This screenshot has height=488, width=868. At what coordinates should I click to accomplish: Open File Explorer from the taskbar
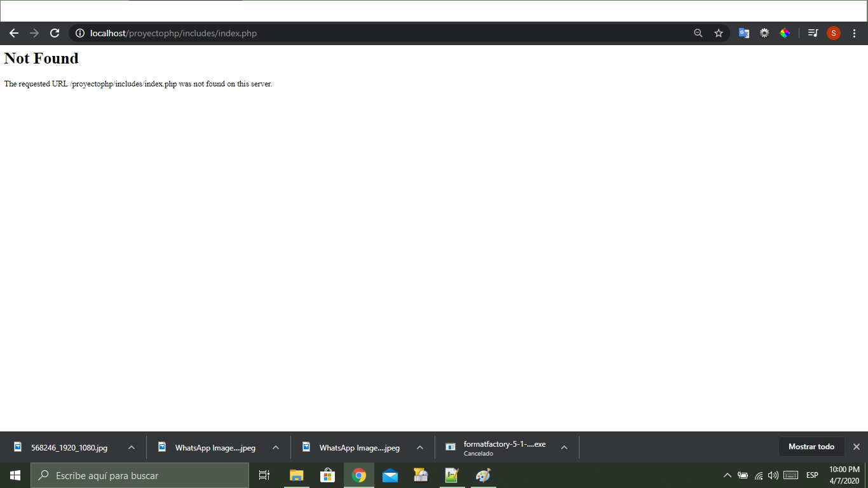tap(297, 475)
